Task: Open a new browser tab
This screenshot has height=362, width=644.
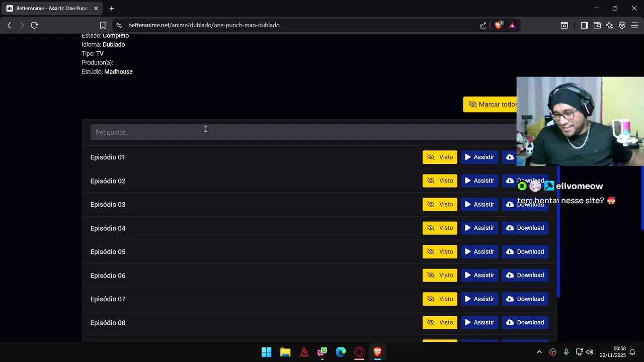Action: pyautogui.click(x=112, y=9)
